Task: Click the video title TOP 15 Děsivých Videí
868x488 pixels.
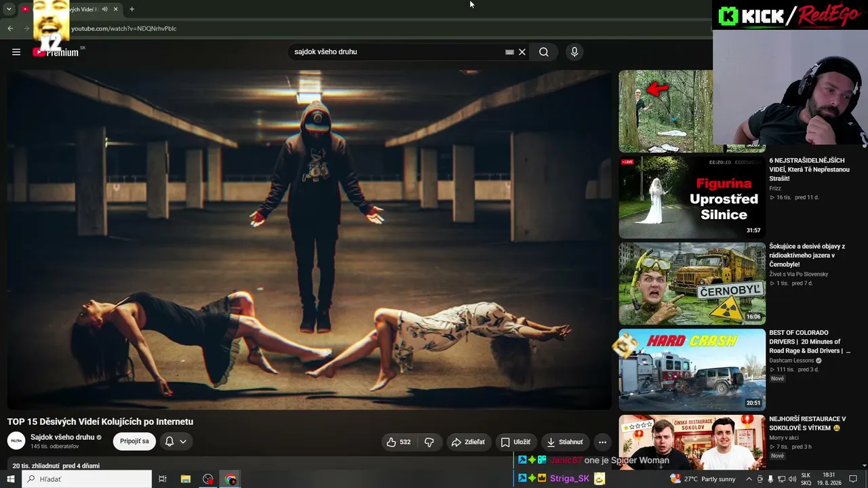Action: coord(100,422)
